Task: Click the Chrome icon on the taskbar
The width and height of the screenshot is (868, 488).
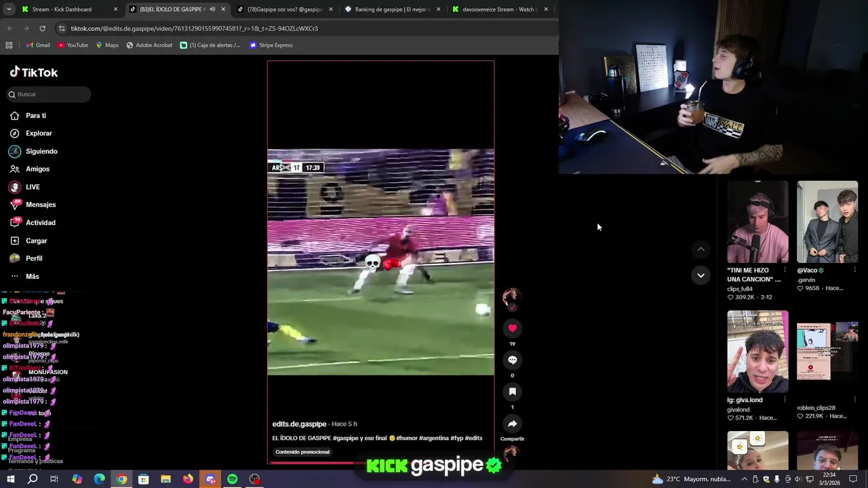Action: tap(121, 479)
